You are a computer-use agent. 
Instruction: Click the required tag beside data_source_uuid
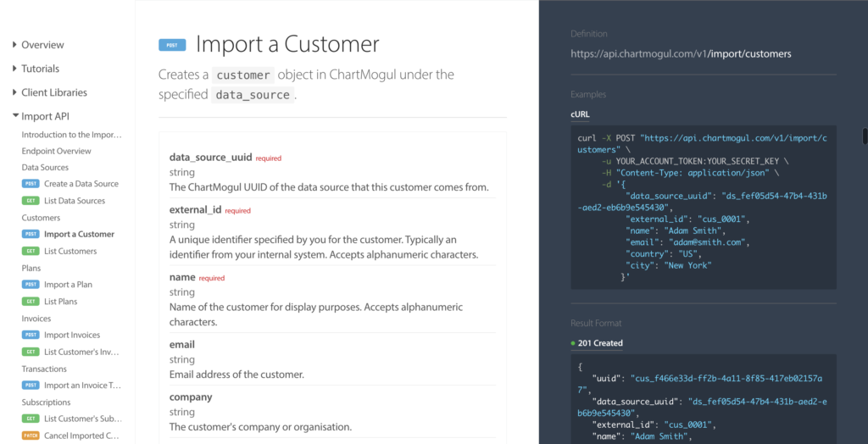tap(269, 158)
